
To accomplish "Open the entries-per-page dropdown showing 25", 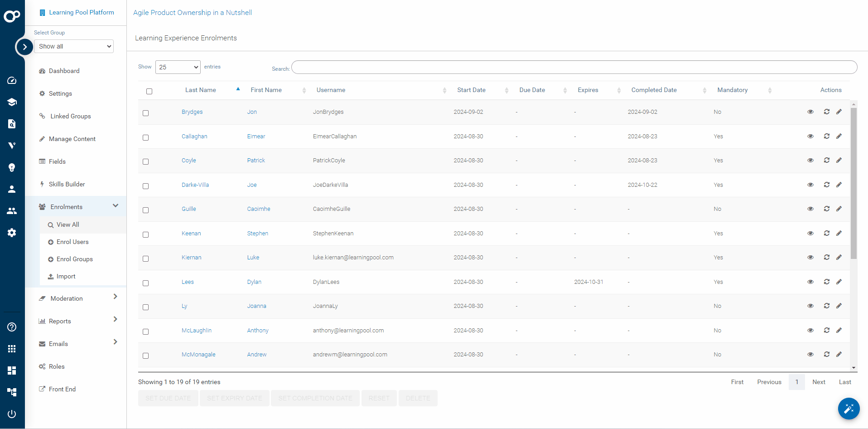I will 178,67.
